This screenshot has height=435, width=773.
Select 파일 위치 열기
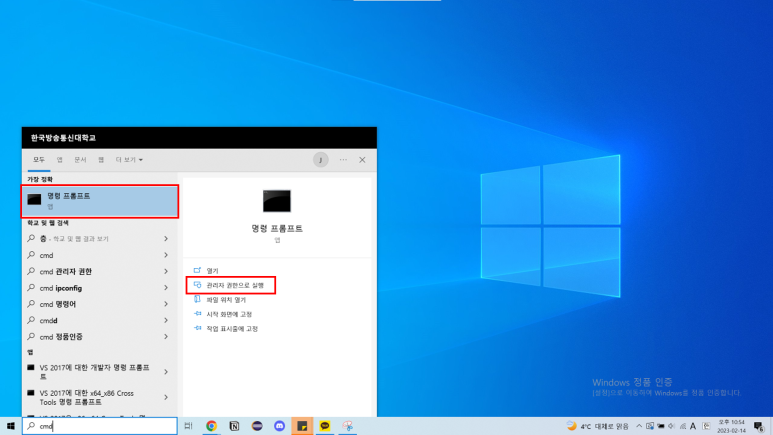click(226, 299)
